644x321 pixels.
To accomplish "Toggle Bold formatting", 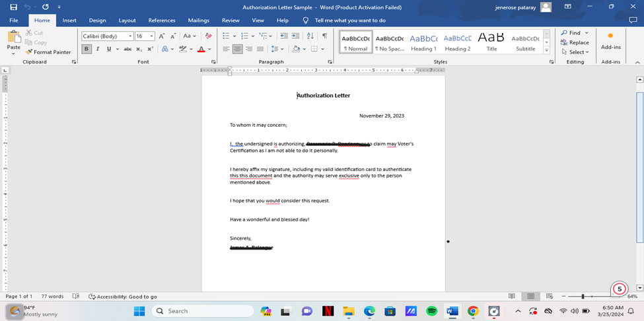I will click(x=87, y=49).
